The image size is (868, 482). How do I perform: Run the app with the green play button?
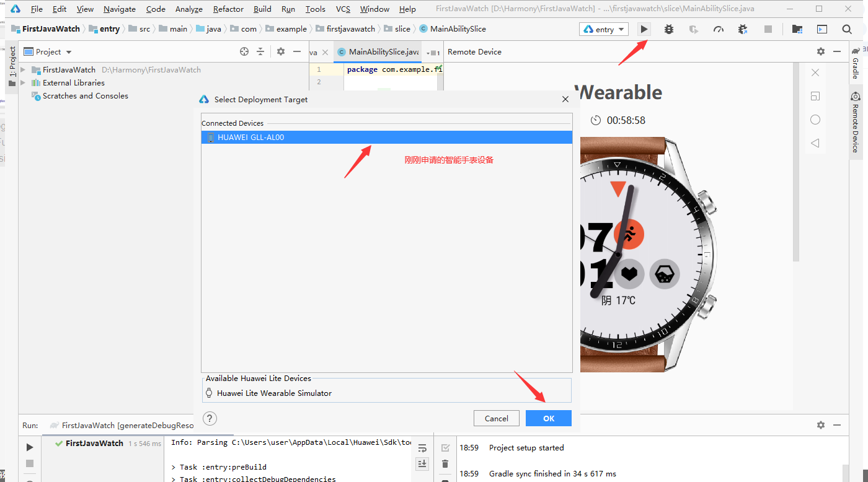click(x=644, y=29)
